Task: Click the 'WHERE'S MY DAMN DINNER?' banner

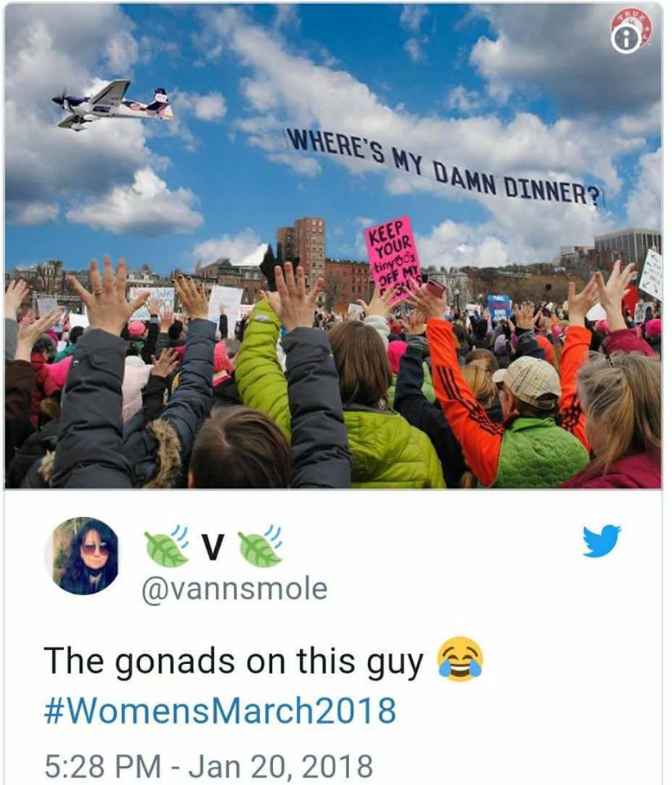Action: (x=445, y=167)
